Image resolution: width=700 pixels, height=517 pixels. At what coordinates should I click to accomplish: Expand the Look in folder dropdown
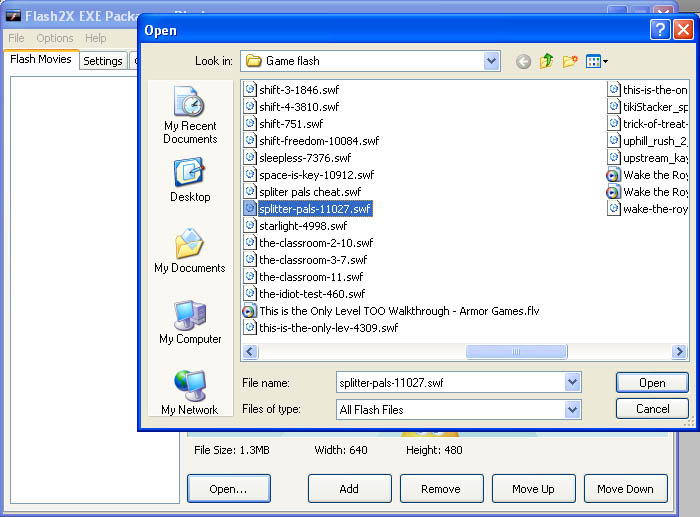pyautogui.click(x=491, y=61)
